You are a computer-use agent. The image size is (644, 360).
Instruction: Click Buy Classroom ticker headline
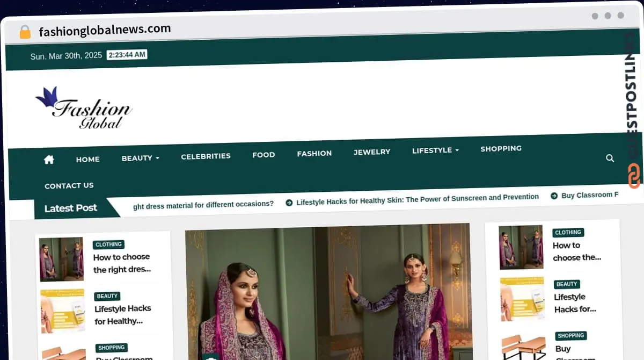[590, 196]
